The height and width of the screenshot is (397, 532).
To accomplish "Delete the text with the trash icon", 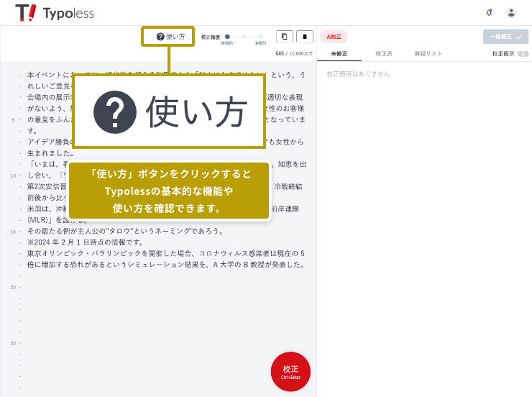I will pos(304,36).
